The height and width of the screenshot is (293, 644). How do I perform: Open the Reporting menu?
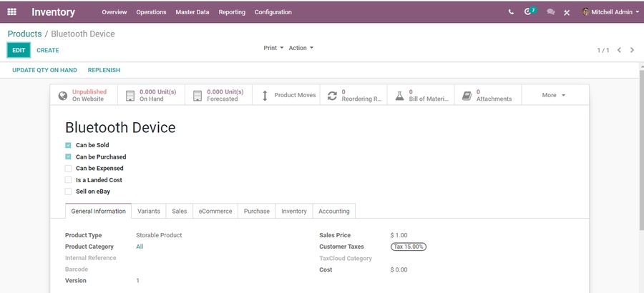(x=232, y=12)
